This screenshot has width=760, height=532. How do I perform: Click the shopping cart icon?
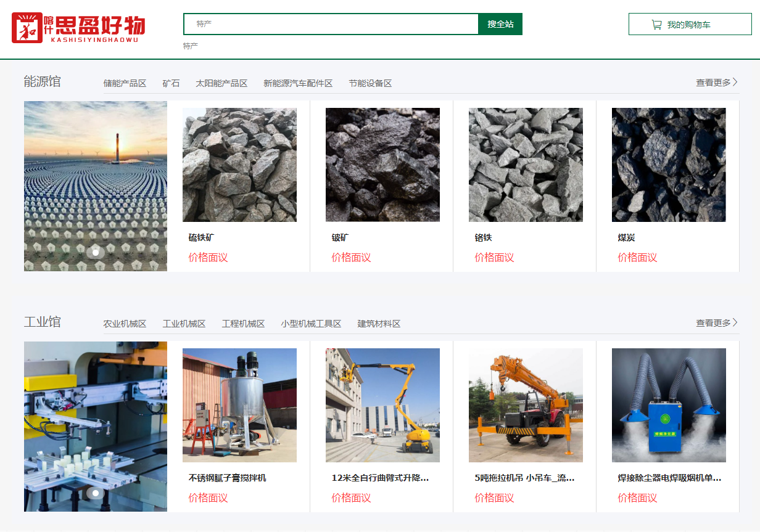click(656, 25)
